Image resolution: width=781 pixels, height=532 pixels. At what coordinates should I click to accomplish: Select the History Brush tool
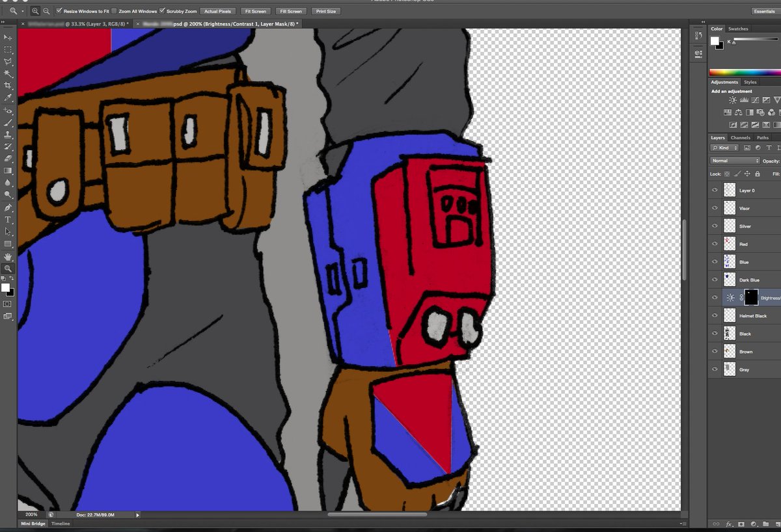[x=8, y=146]
